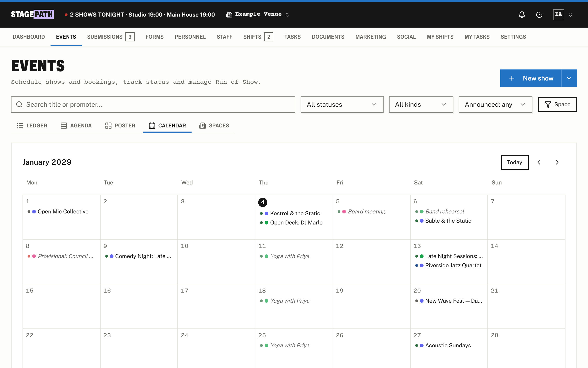
Task: Open the Example Venue selector
Action: click(x=257, y=14)
